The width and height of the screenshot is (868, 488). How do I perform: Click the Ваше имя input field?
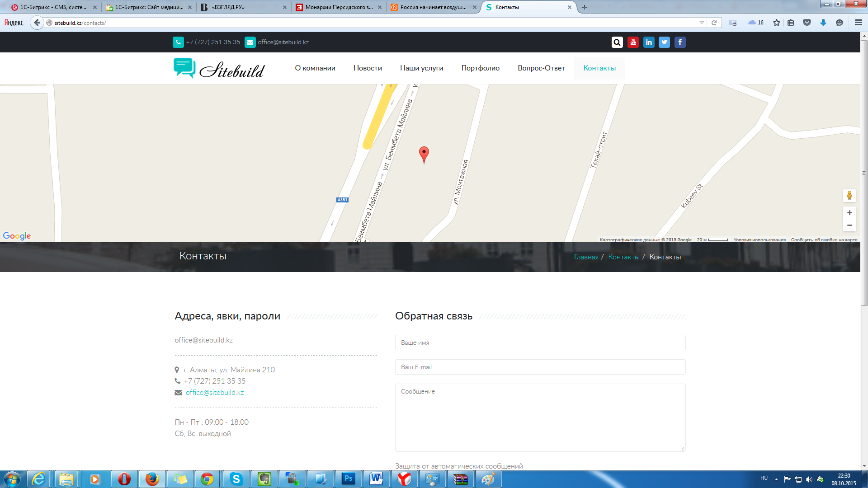click(x=540, y=343)
